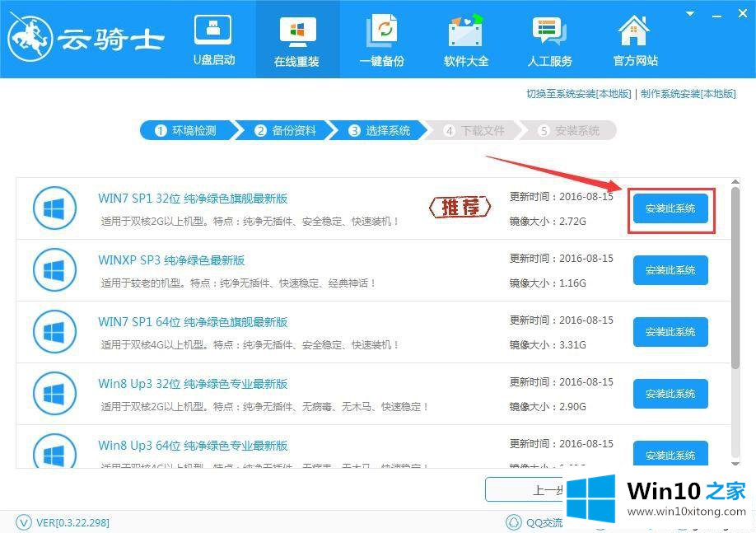Click description 适用于较老的机型 text

pos(238,283)
